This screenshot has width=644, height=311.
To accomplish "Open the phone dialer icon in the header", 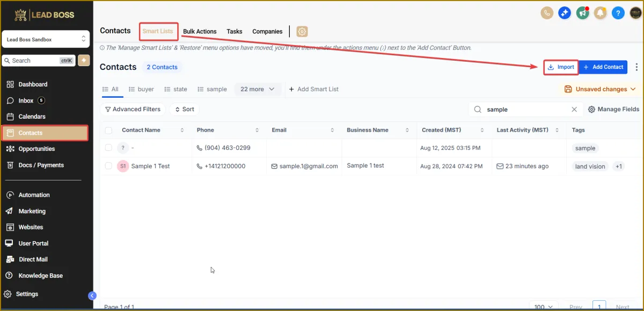I will (x=547, y=13).
